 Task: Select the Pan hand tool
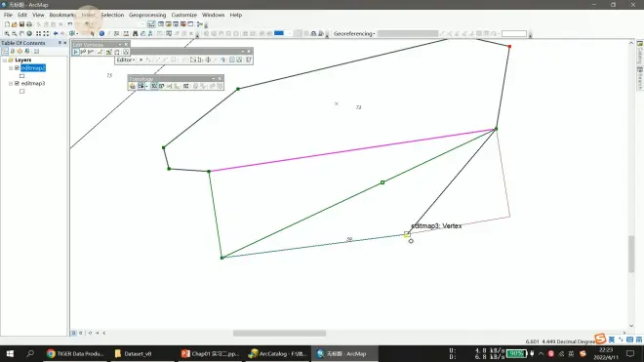coord(21,34)
